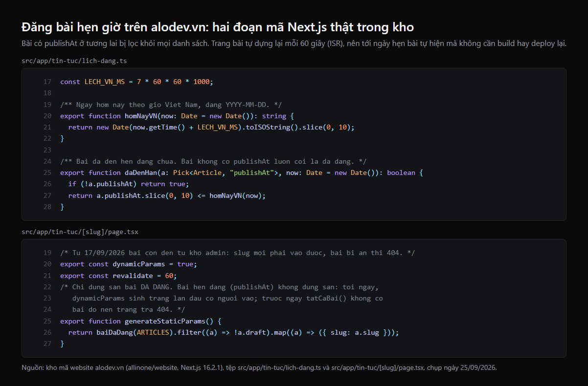Select the subtitle paragraph mentioning ISR 60 giây
Viewport: 588px width, 386px height.
294,43
